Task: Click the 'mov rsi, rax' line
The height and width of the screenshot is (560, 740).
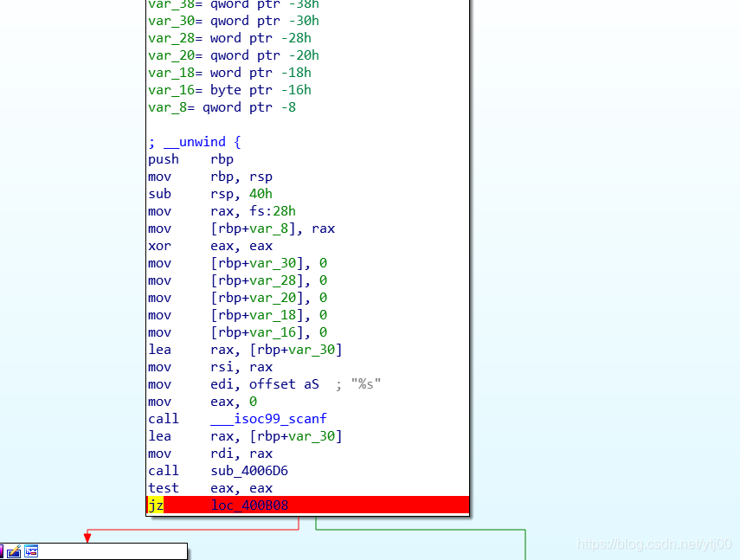Action: [210, 367]
